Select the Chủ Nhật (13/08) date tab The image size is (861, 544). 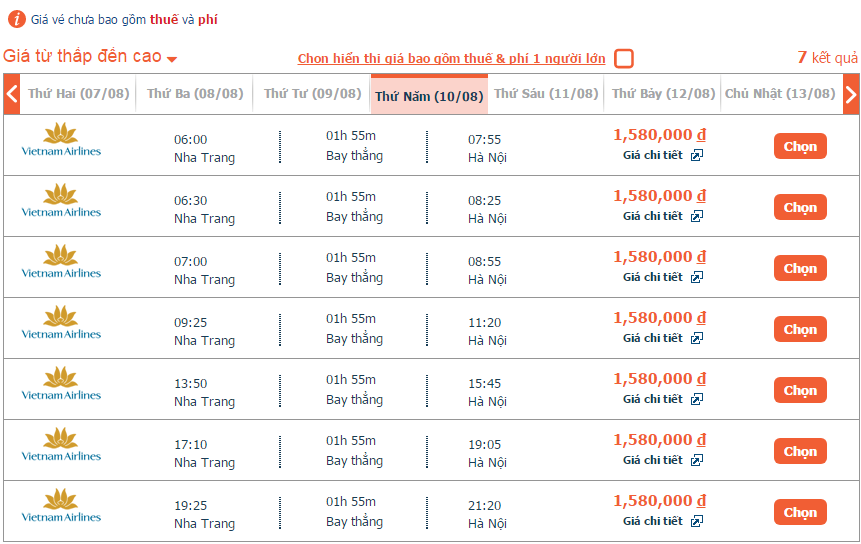(x=780, y=94)
